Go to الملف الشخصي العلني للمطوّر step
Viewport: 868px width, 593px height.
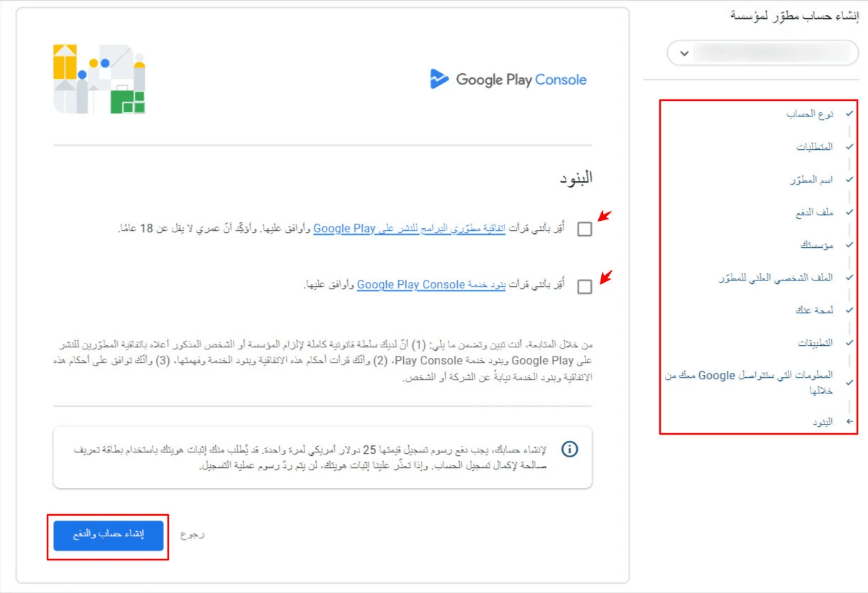(776, 278)
